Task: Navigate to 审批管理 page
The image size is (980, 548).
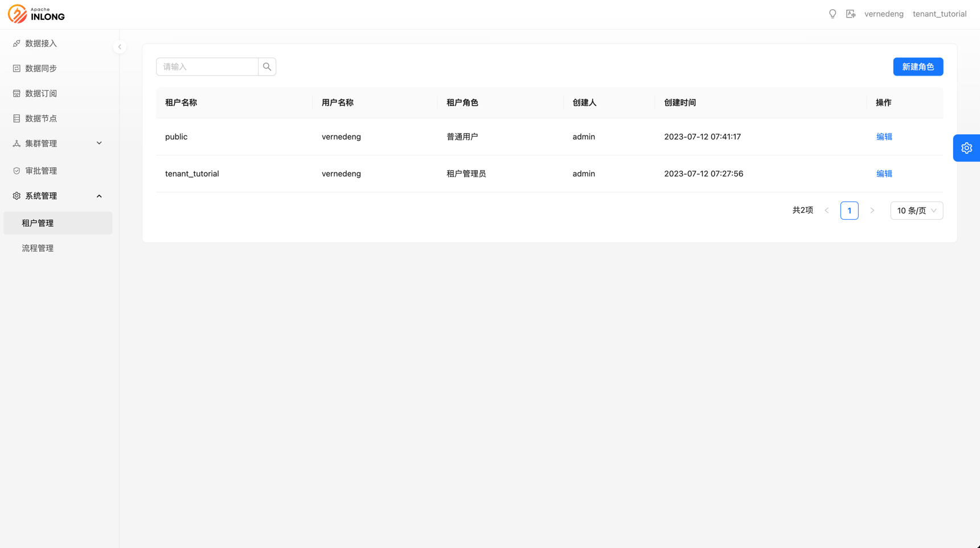Action: (x=41, y=171)
